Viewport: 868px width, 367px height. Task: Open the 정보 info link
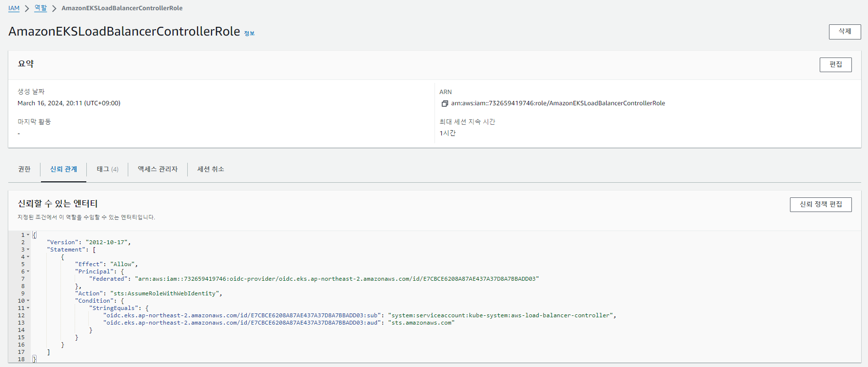(x=249, y=33)
